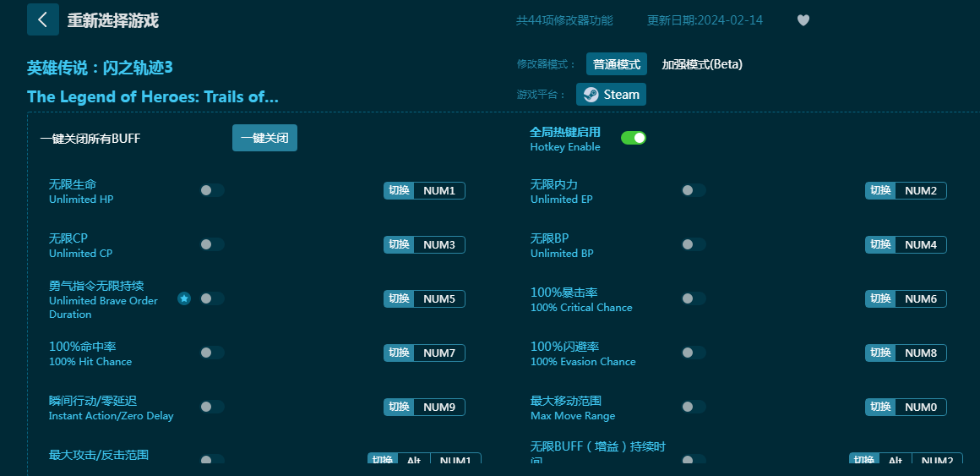Click the NUM0 hotkey field
Viewport: 980px width, 476px height.
pyautogui.click(x=921, y=408)
